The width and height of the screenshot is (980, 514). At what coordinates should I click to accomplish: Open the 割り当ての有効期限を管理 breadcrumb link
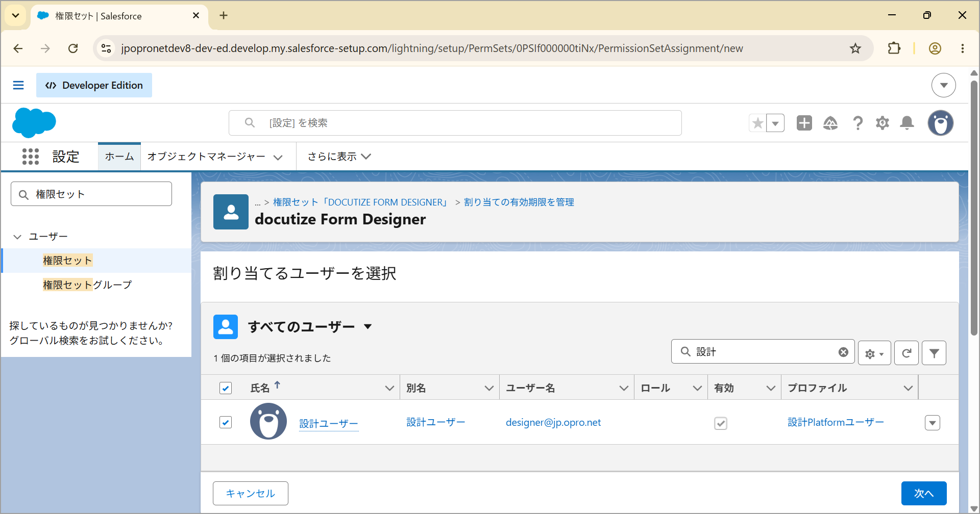click(x=519, y=202)
